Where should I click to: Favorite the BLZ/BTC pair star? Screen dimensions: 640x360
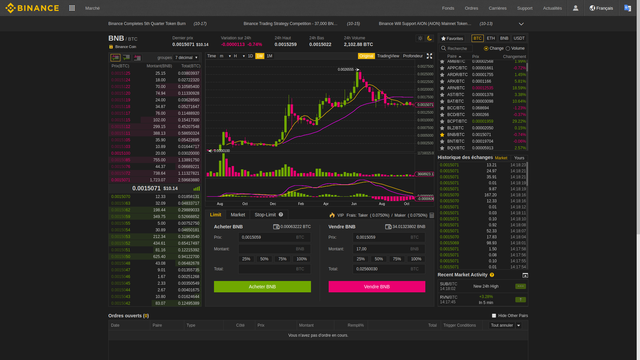pyautogui.click(x=442, y=128)
